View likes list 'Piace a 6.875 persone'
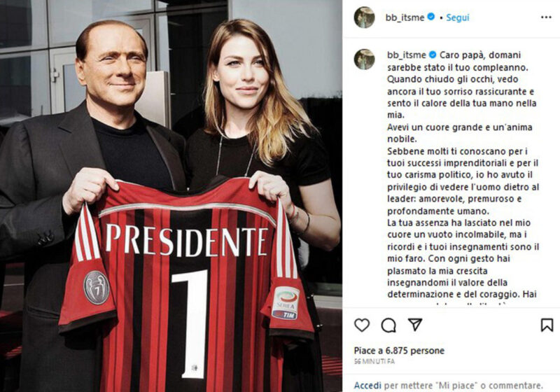The height and width of the screenshot is (392, 560). 399,351
